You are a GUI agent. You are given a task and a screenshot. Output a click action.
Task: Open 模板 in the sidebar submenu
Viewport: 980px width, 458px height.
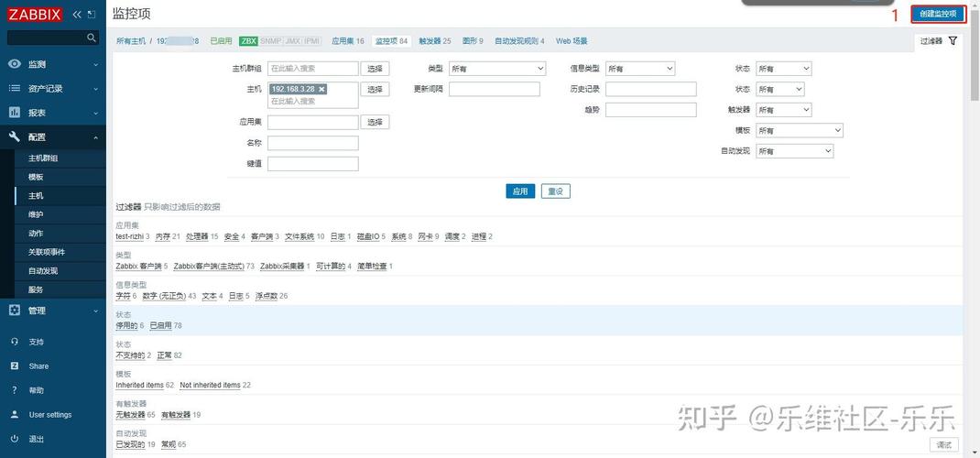(36, 177)
